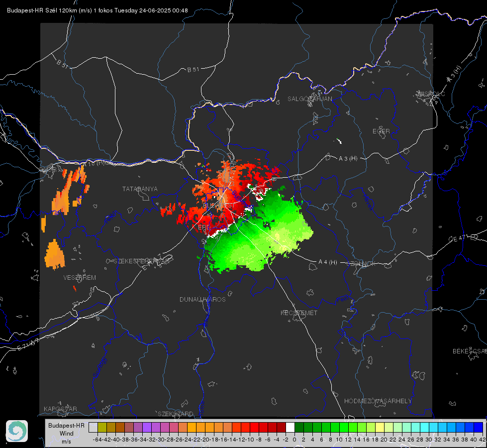Click the MISKOLC city label
The image size is (487, 448).
coord(431,94)
